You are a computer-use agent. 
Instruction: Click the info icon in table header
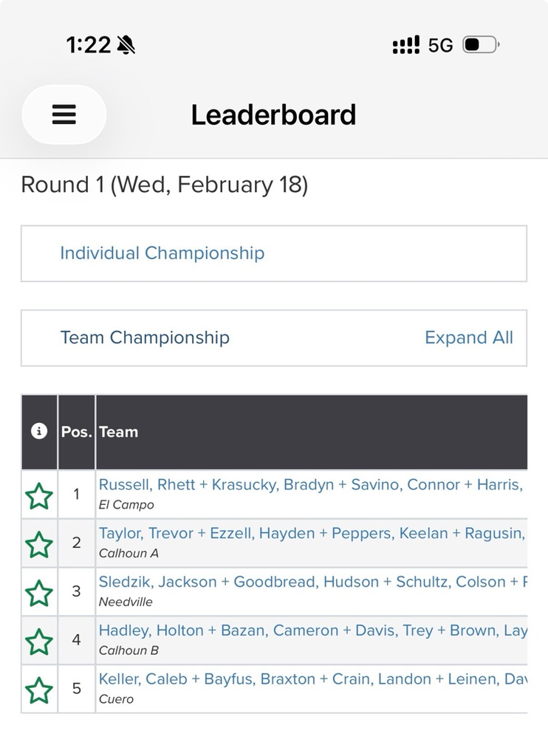click(39, 432)
